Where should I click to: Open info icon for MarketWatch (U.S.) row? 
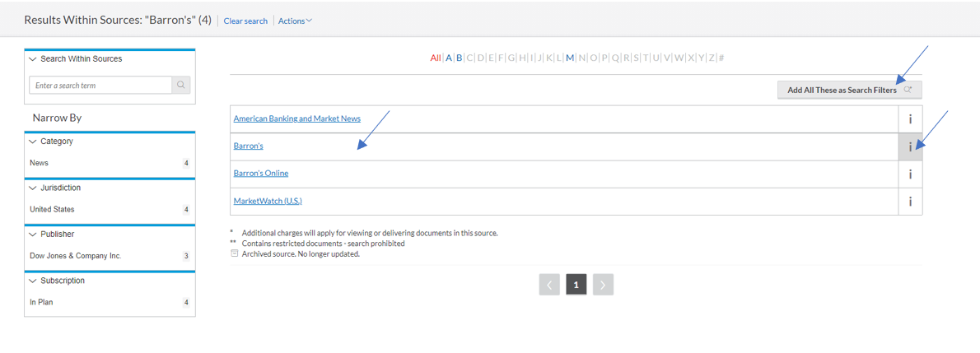coord(910,202)
